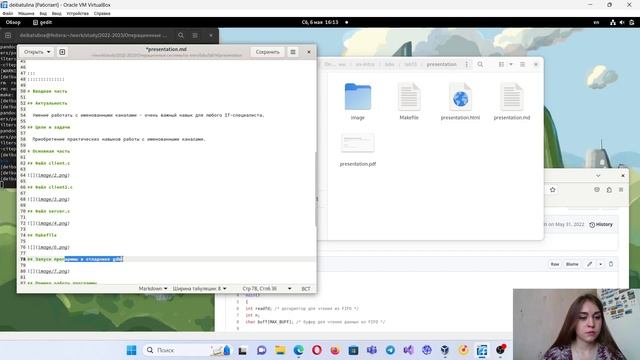Screen dimensions: 640x360
Task: Open the VirtualBox Ввод menu
Action: (57, 13)
